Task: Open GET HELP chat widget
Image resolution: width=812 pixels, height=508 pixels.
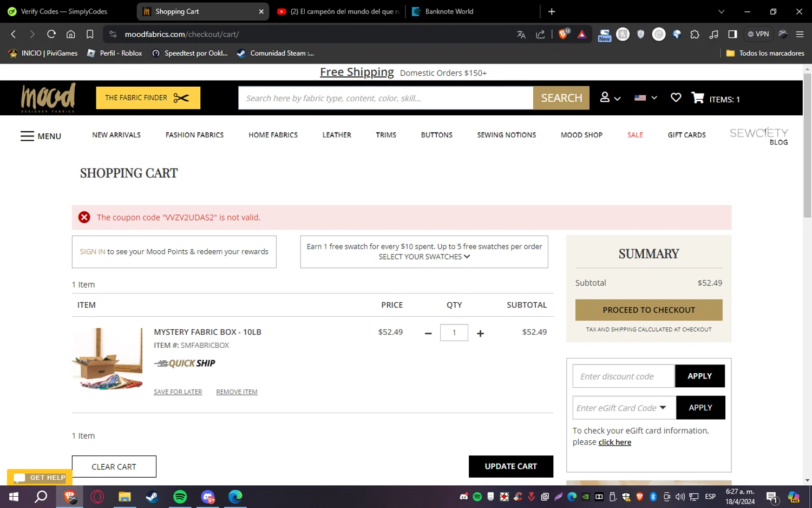Action: (x=40, y=477)
